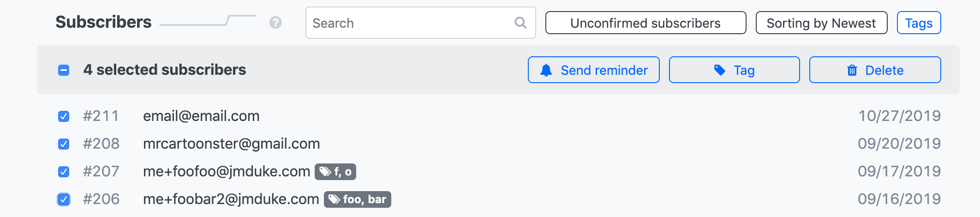Click the tag icon in Tag button

[x=720, y=70]
